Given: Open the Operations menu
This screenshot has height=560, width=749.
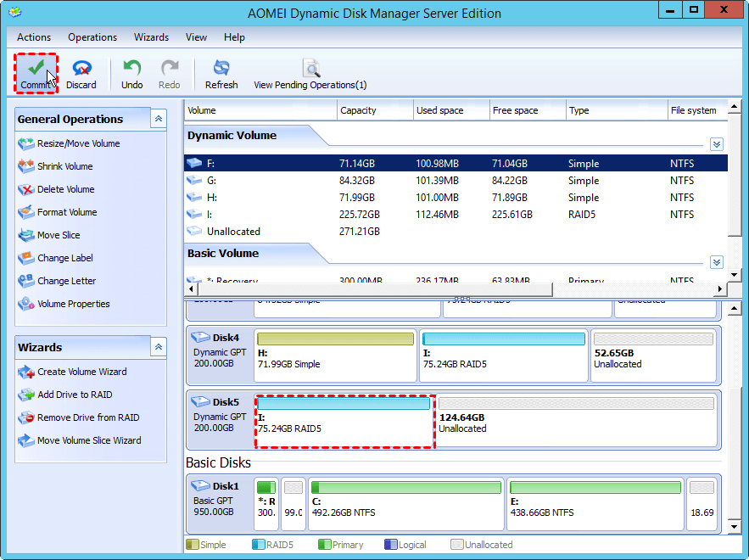Looking at the screenshot, I should [x=92, y=37].
